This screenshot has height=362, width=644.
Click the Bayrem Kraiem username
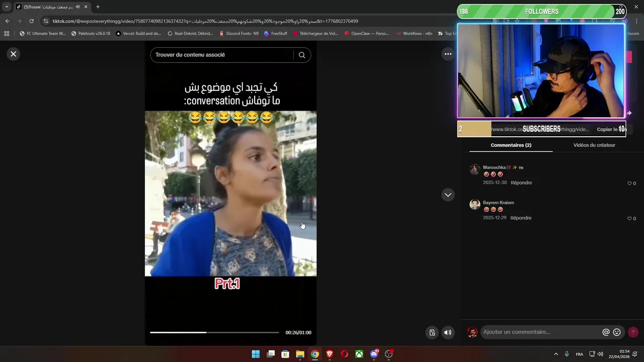pos(498,203)
